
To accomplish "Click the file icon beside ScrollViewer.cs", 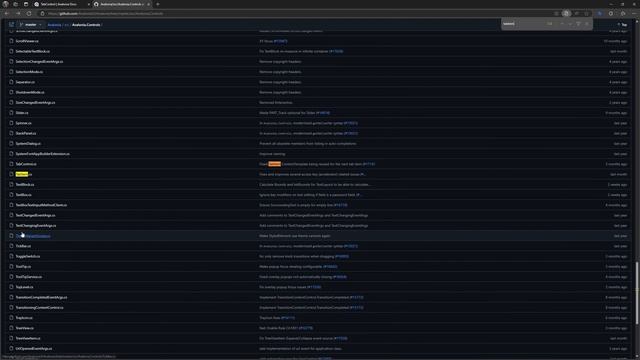I will pyautogui.click(x=11, y=41).
